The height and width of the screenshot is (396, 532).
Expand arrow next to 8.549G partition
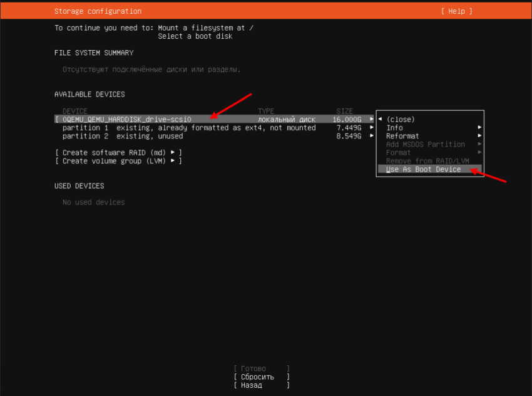pos(372,135)
